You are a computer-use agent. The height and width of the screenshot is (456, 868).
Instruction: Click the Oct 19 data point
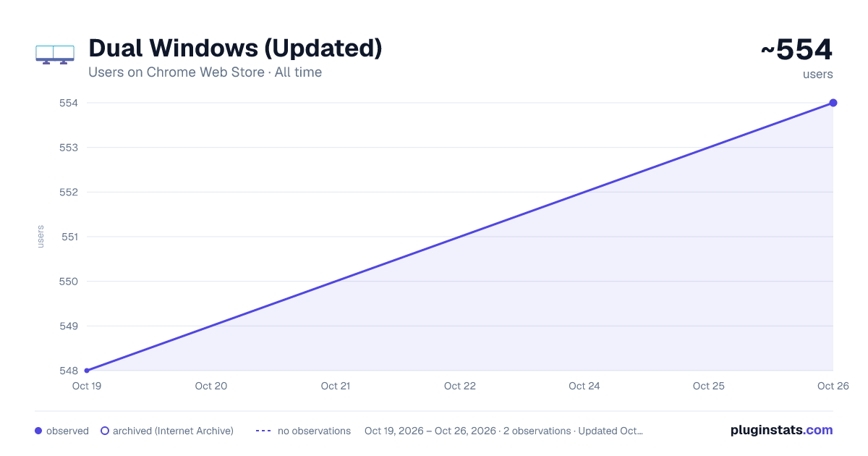click(87, 371)
